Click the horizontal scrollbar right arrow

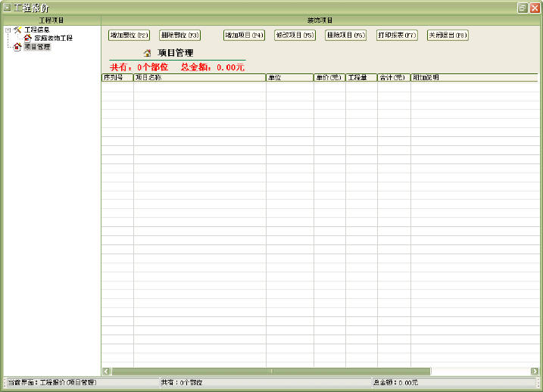click(535, 372)
